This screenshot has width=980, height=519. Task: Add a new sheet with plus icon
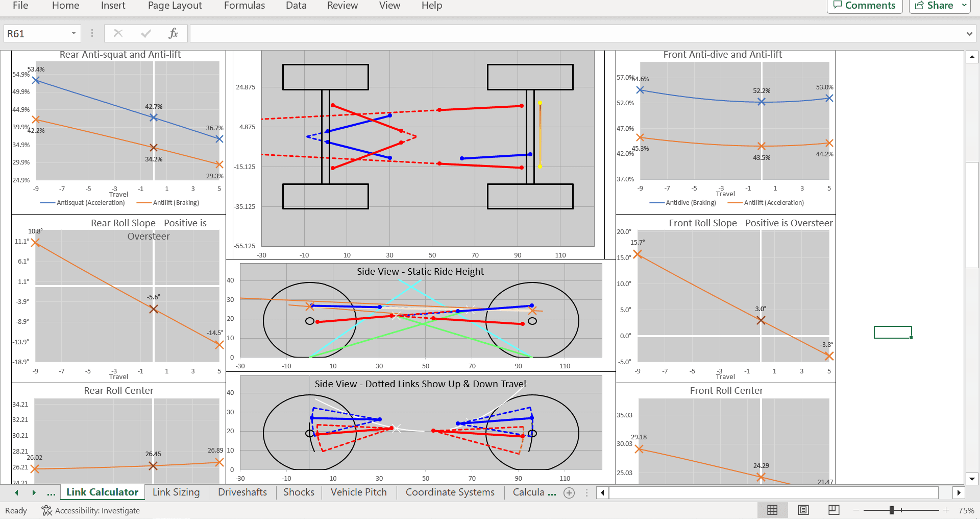click(x=569, y=493)
